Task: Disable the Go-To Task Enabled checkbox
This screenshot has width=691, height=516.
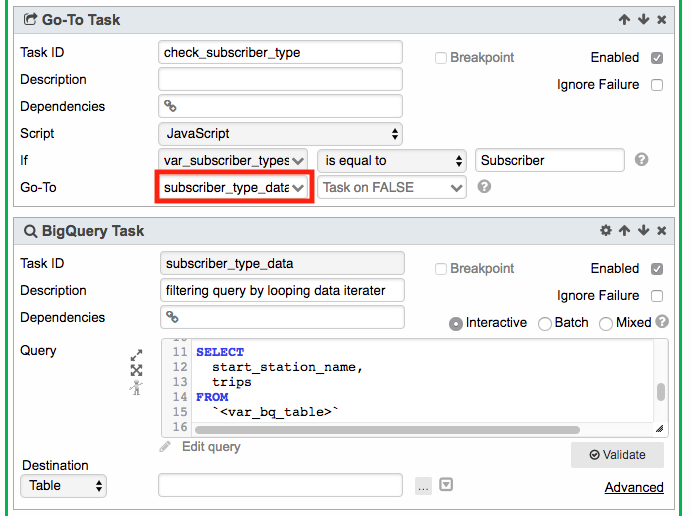Action: tap(657, 58)
